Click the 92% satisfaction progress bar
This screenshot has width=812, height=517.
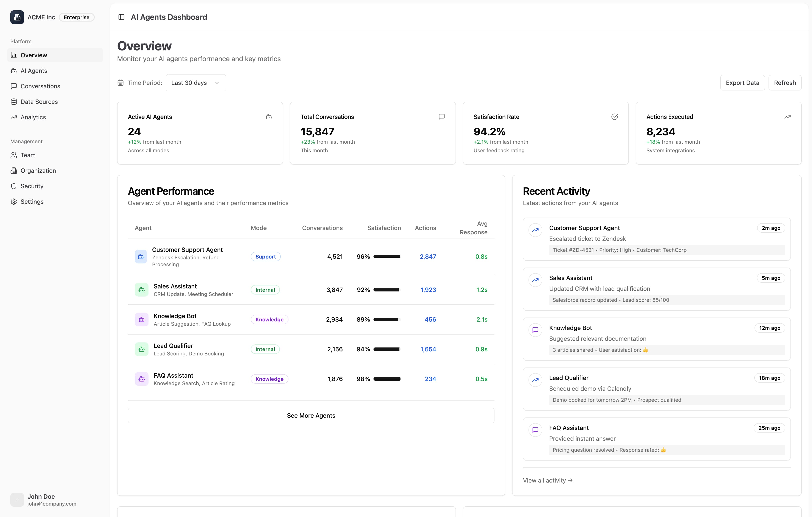pyautogui.click(x=387, y=290)
